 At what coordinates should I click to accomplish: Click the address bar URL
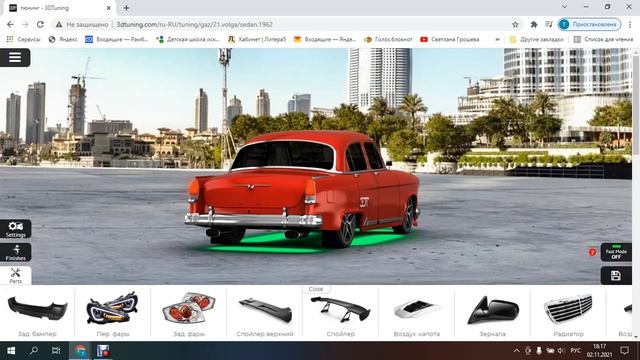point(194,24)
